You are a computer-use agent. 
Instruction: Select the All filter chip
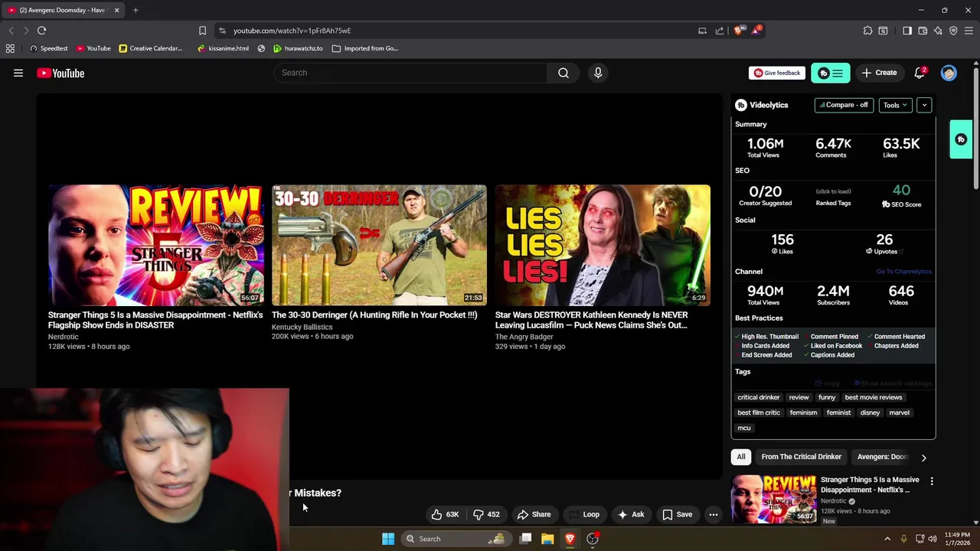(741, 457)
